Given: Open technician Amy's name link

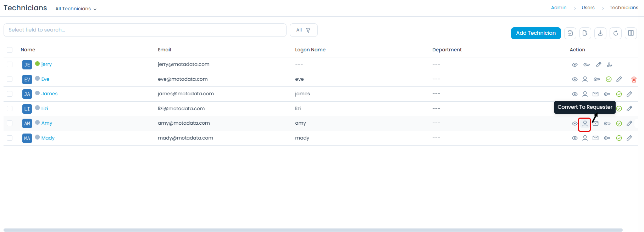Looking at the screenshot, I should click(47, 123).
